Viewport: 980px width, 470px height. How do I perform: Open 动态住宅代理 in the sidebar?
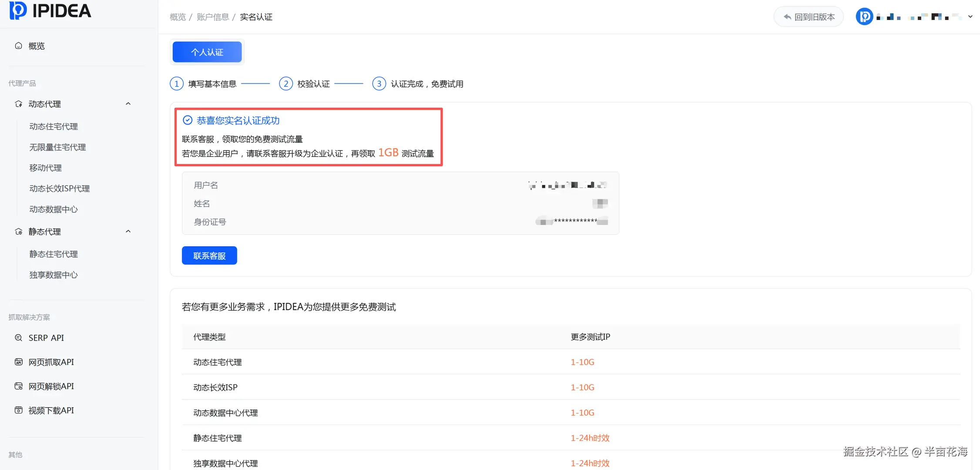tap(54, 127)
